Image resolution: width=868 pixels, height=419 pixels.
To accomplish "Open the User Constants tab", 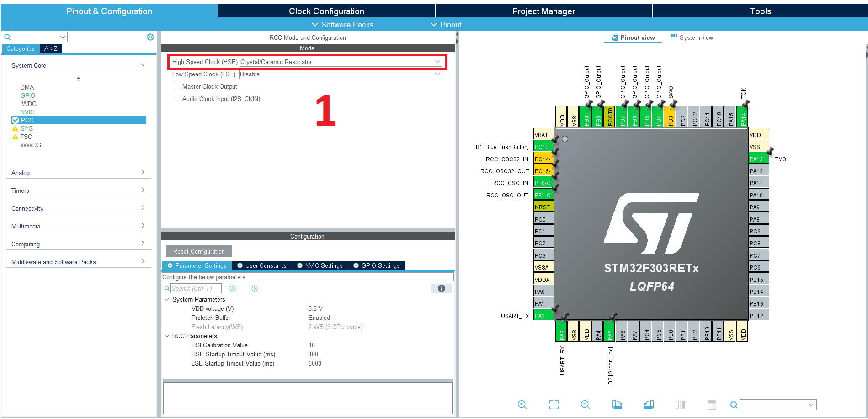I will [262, 266].
